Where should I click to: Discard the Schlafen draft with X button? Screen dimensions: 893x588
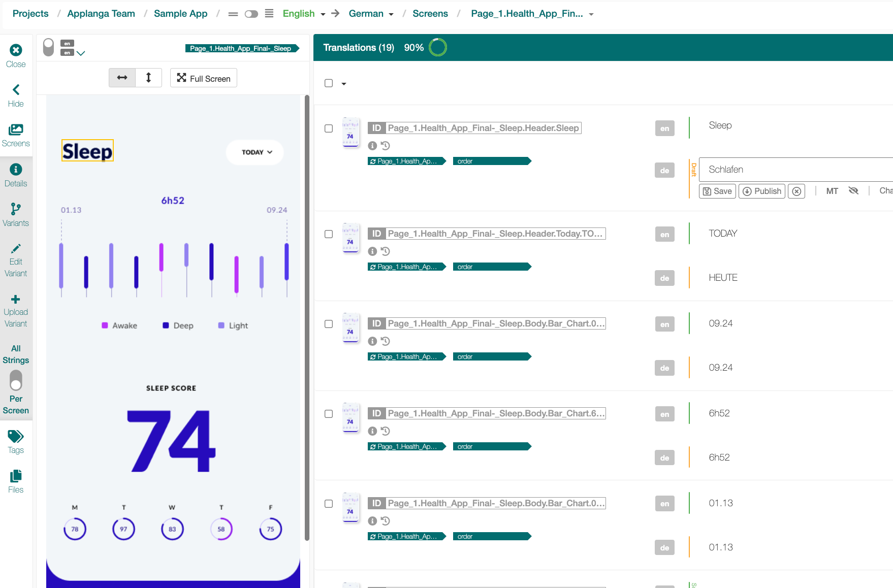click(x=796, y=191)
